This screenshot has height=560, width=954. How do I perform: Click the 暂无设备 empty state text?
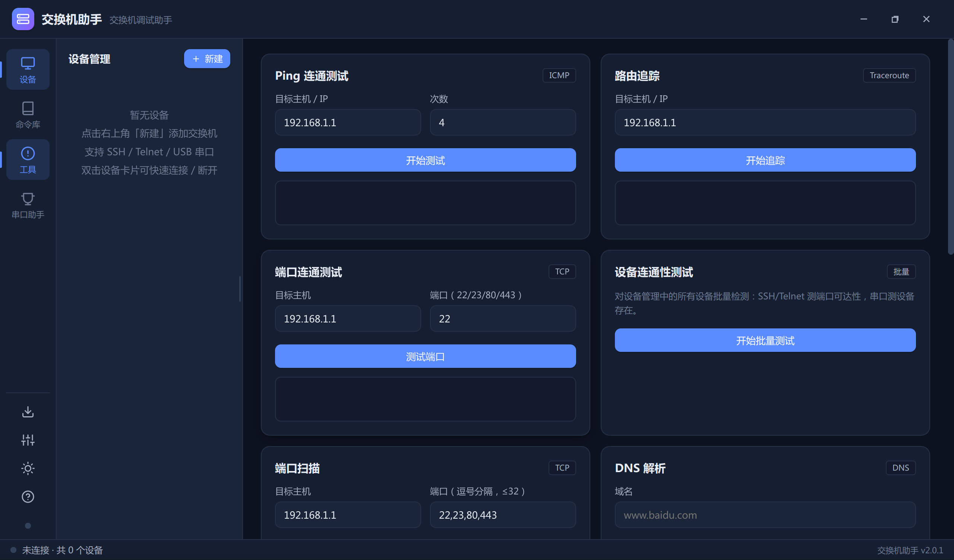tap(149, 115)
